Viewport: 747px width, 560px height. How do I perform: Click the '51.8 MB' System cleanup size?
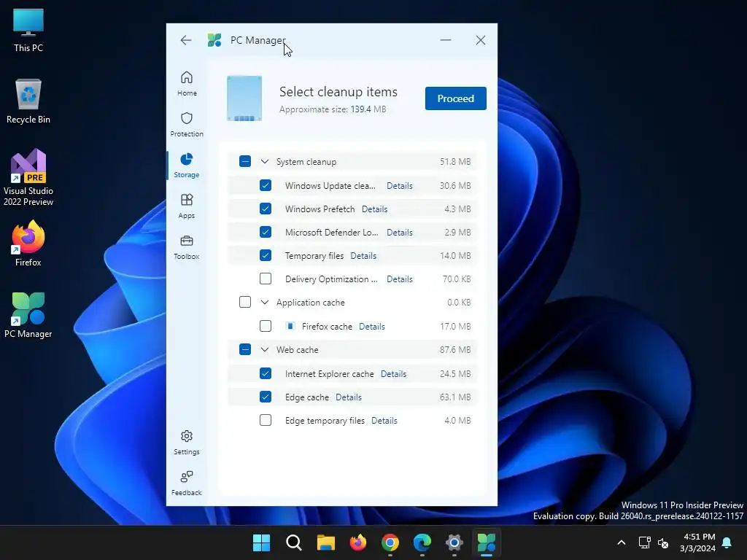pos(455,161)
